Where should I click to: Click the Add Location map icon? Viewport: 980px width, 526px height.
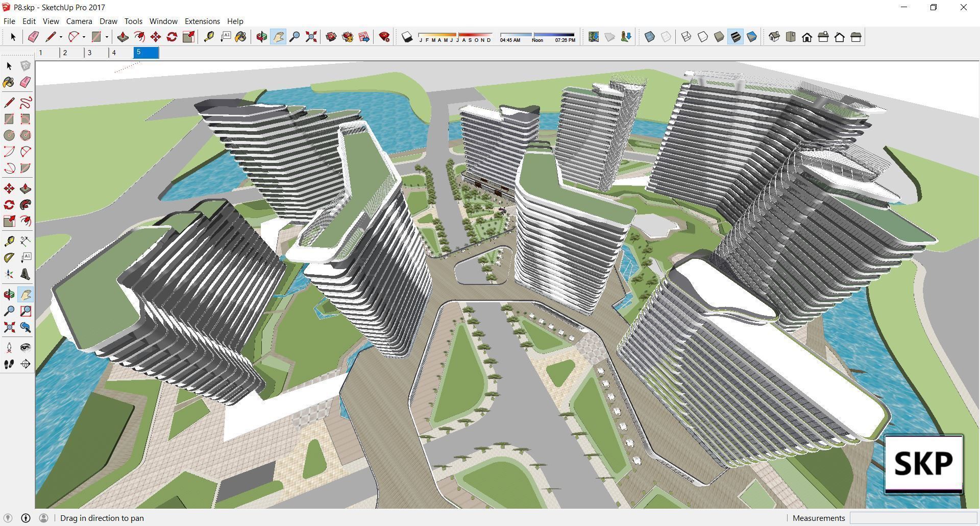tap(594, 37)
